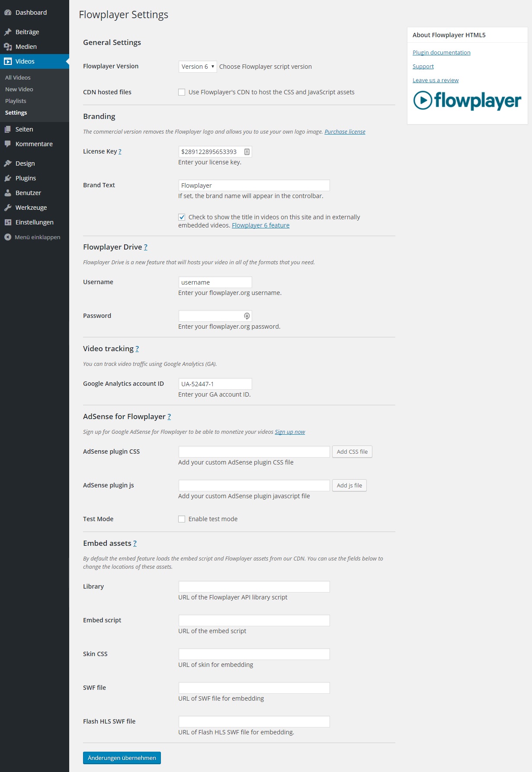Click the Videos play icon in sidebar
The image size is (532, 772).
tap(8, 61)
